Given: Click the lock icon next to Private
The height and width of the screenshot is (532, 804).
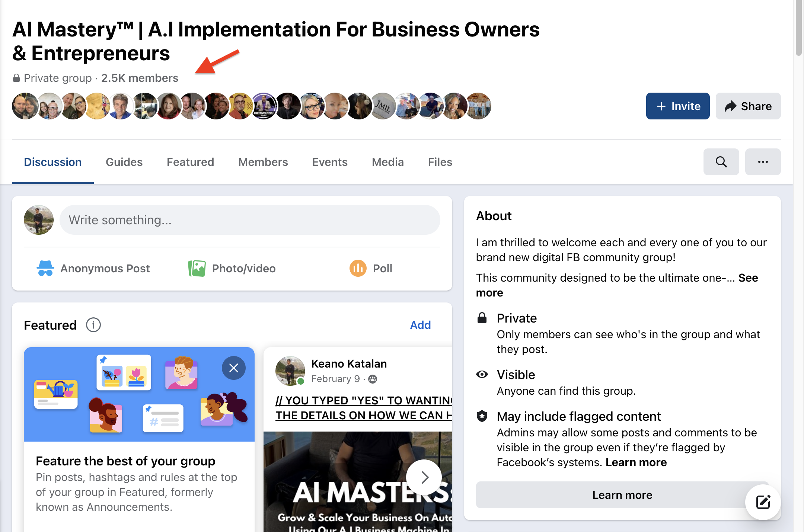Looking at the screenshot, I should pyautogui.click(x=482, y=318).
